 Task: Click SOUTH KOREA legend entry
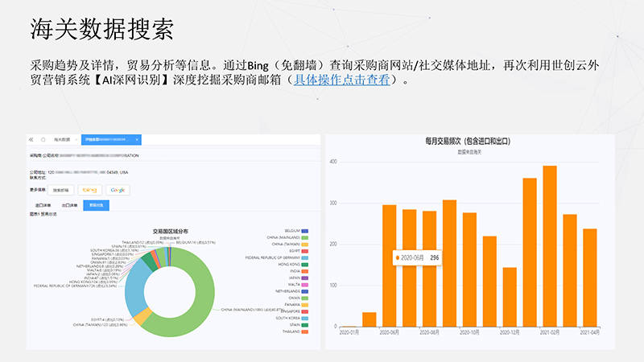pyautogui.click(x=292, y=318)
